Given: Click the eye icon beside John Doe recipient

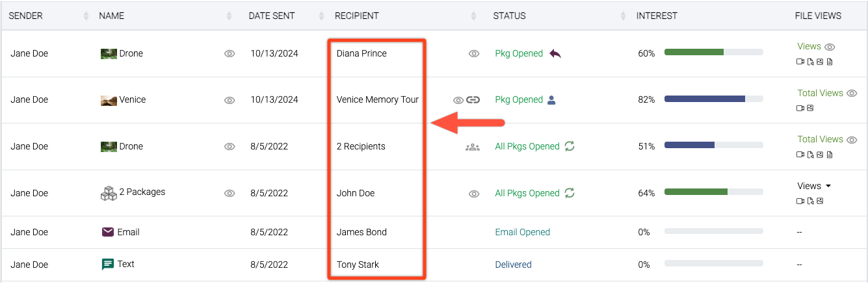Looking at the screenshot, I should (474, 193).
